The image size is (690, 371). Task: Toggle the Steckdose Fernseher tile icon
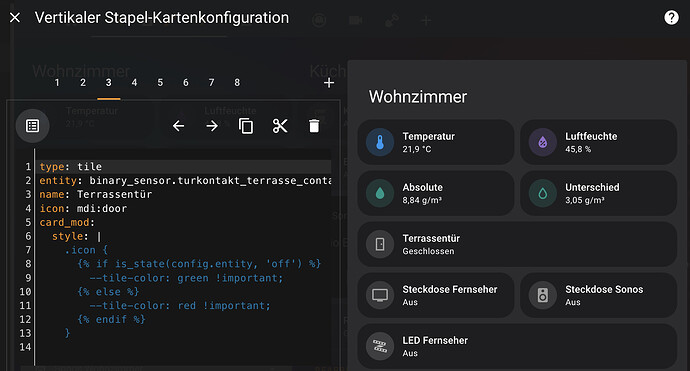click(380, 295)
